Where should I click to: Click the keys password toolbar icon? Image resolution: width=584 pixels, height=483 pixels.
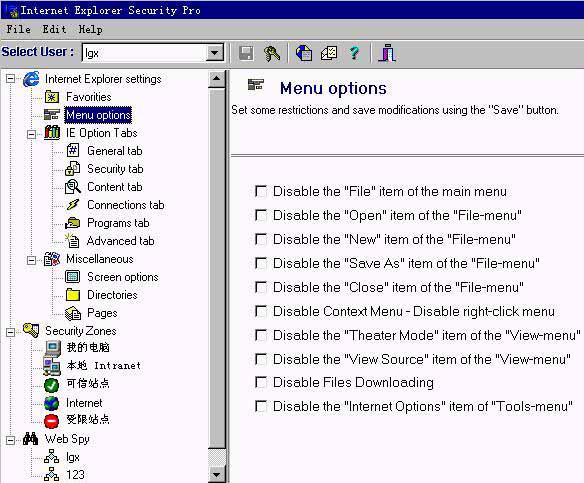(x=272, y=53)
